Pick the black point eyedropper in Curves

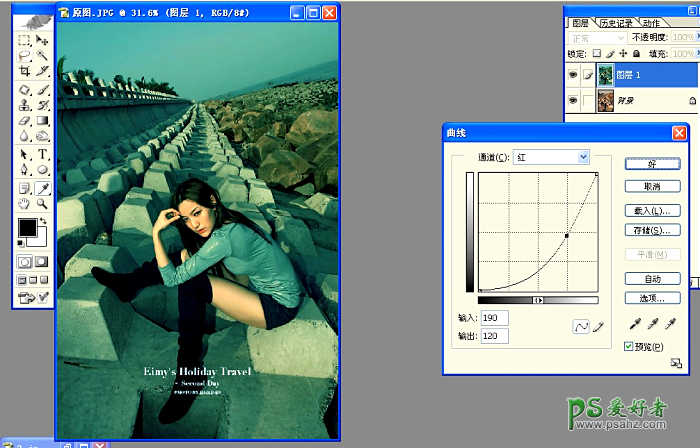(x=634, y=324)
